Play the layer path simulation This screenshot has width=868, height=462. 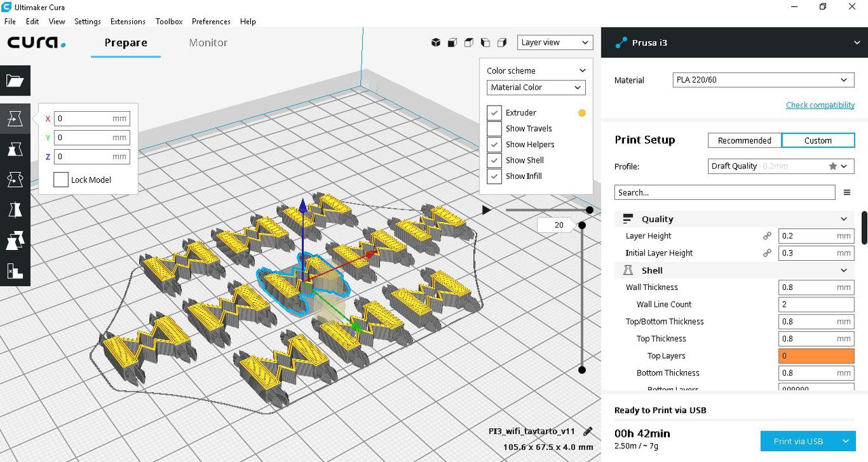(x=486, y=210)
